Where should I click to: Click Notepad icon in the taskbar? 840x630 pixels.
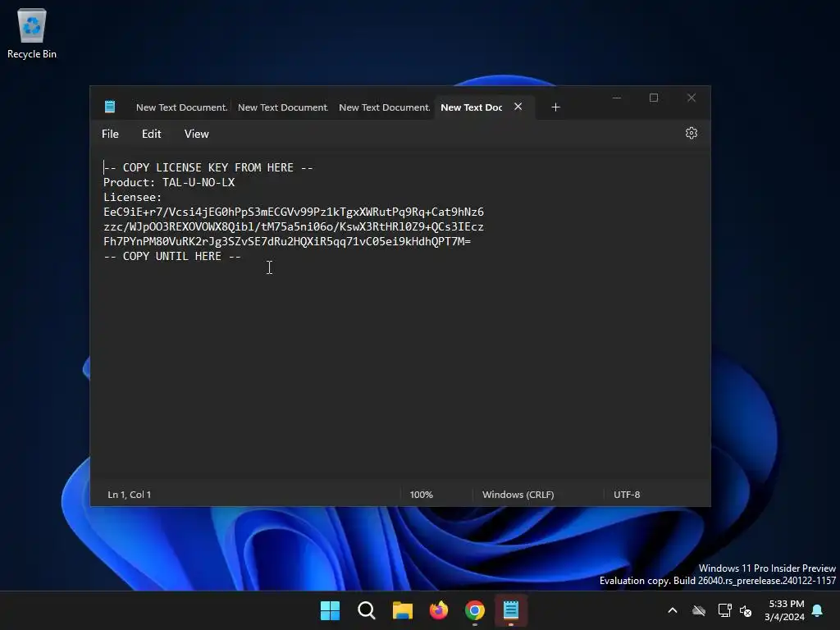pyautogui.click(x=511, y=610)
